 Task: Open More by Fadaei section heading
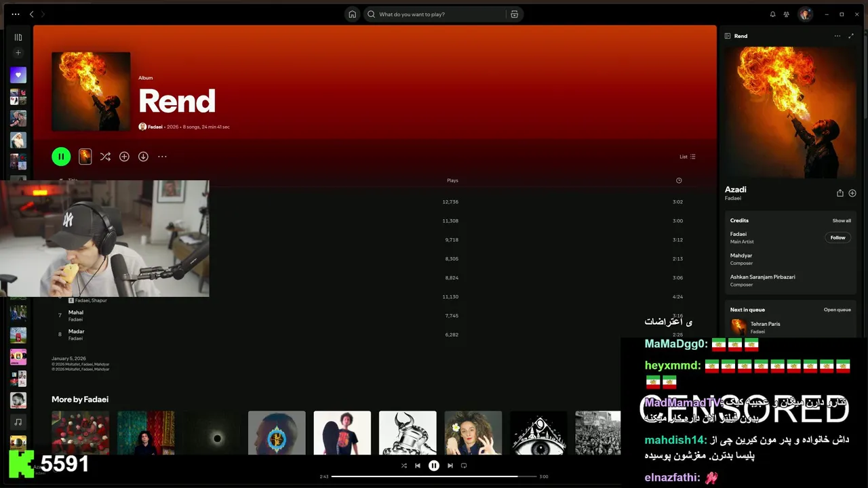coord(80,399)
